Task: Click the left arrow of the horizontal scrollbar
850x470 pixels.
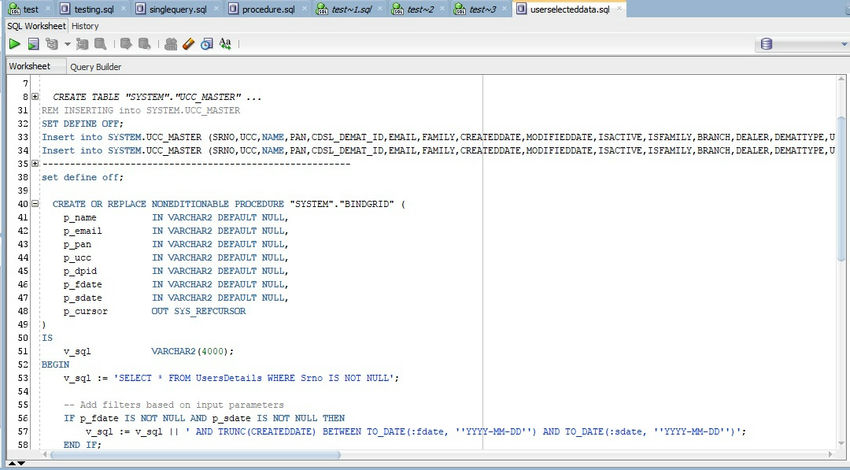Action: click(x=44, y=455)
